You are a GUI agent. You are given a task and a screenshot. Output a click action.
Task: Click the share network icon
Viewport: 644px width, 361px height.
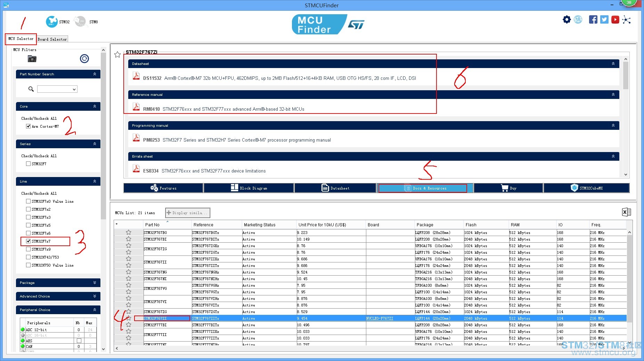click(626, 19)
